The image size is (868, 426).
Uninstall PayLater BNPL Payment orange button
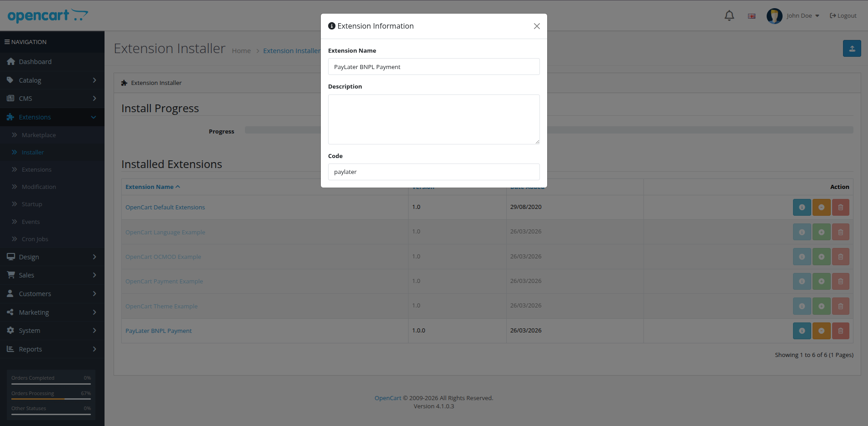822,331
